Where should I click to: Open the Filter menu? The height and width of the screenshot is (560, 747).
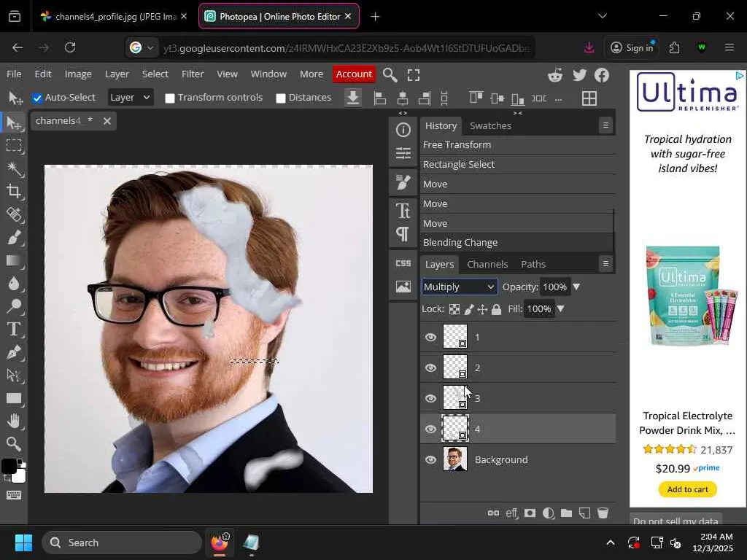click(193, 74)
